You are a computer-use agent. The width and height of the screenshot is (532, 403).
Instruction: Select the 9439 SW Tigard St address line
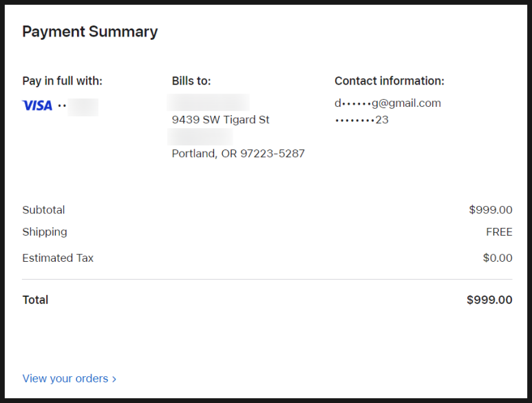(x=220, y=119)
